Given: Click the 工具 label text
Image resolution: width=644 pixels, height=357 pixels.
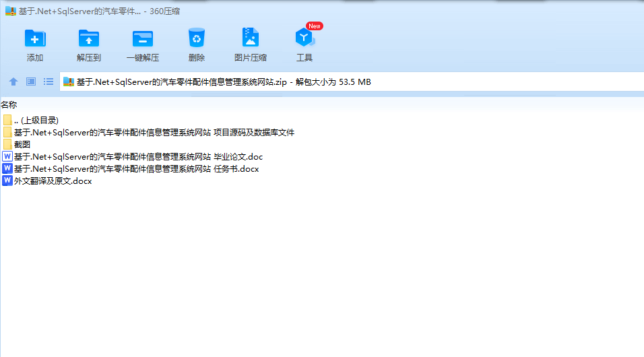Looking at the screenshot, I should [304, 58].
